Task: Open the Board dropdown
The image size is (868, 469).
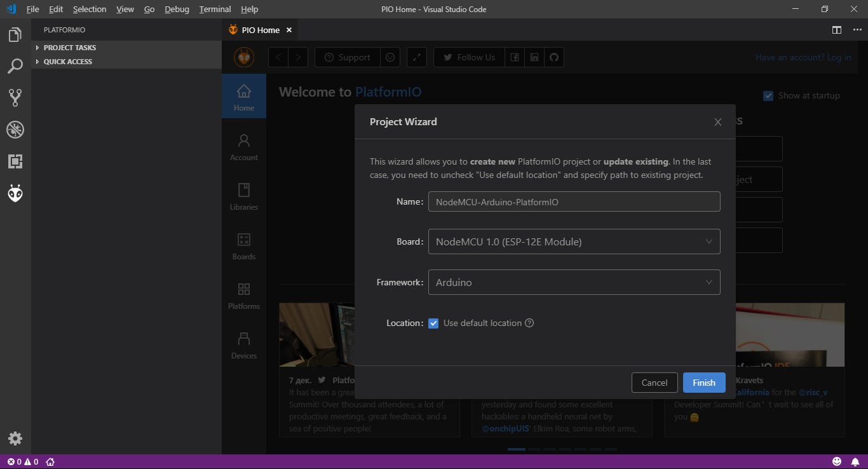Action: (x=574, y=241)
